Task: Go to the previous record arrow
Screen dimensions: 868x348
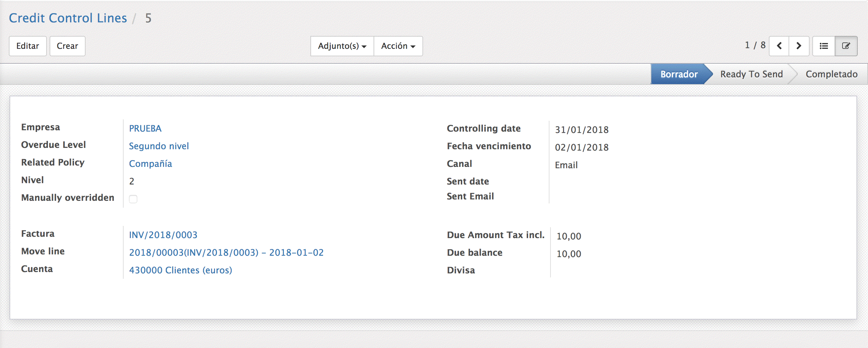Action: click(779, 46)
